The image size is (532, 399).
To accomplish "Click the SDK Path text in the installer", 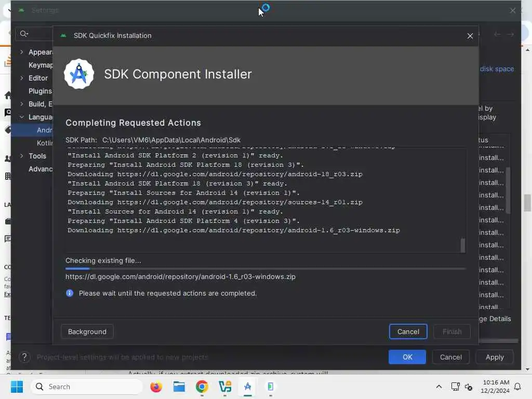I will [153, 140].
